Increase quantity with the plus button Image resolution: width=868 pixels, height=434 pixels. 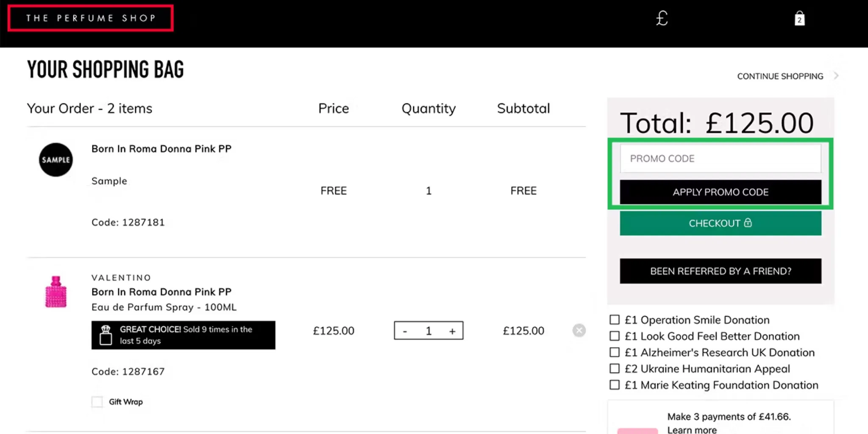452,331
